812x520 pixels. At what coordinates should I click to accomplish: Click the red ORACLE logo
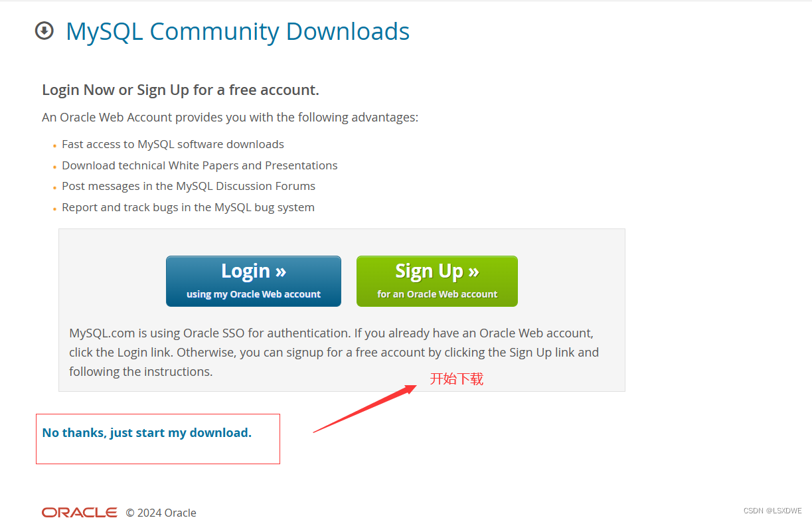pyautogui.click(x=80, y=512)
